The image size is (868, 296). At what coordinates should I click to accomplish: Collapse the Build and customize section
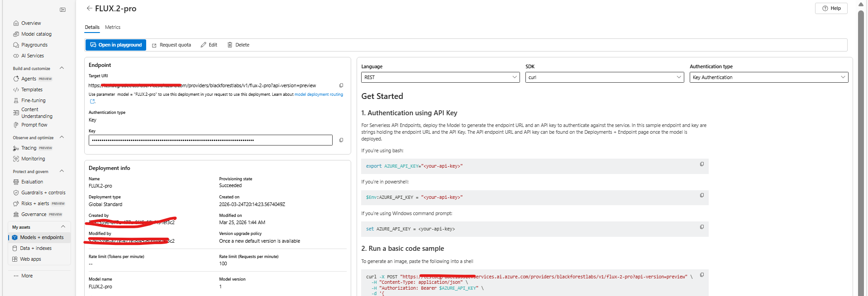62,68
